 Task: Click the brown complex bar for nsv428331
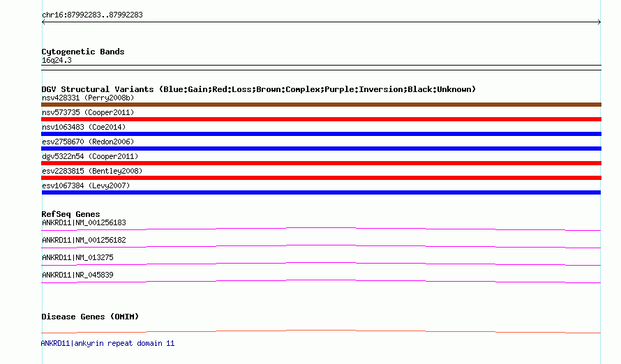coord(321,105)
